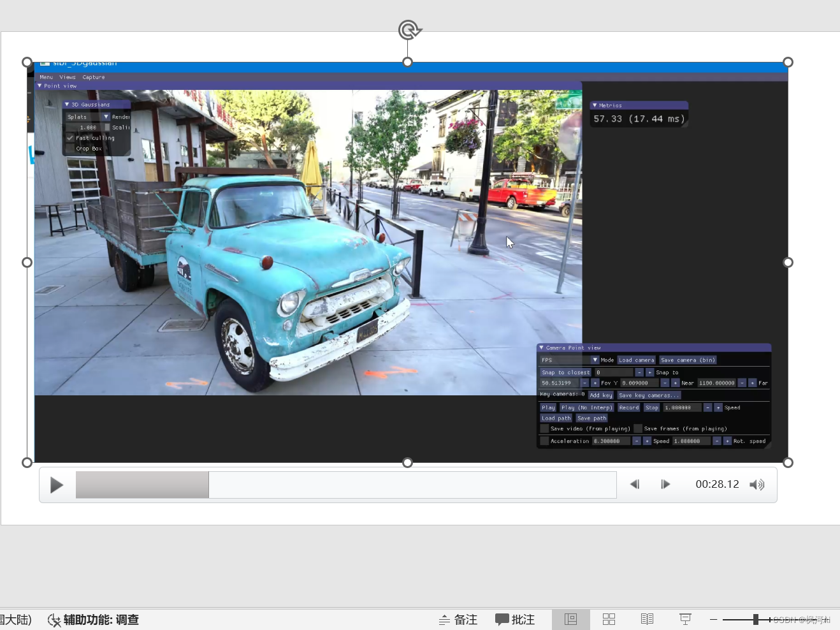The width and height of the screenshot is (840, 630).
Task: Toggle the Fast culling checkbox
Action: (70, 138)
